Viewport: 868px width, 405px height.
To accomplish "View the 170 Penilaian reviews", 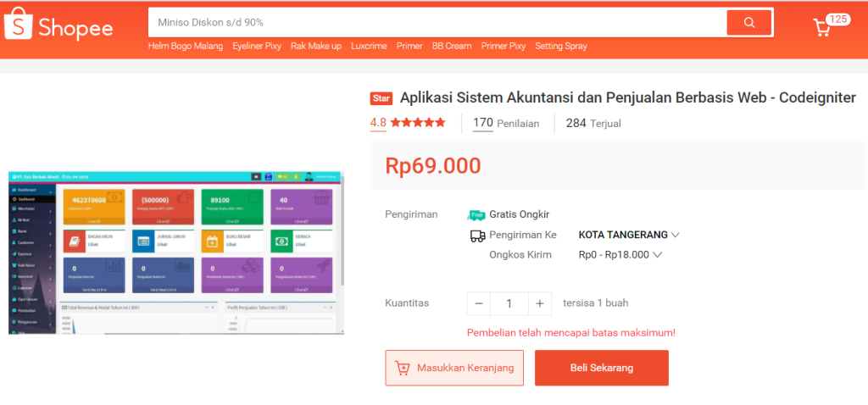I will coord(506,123).
